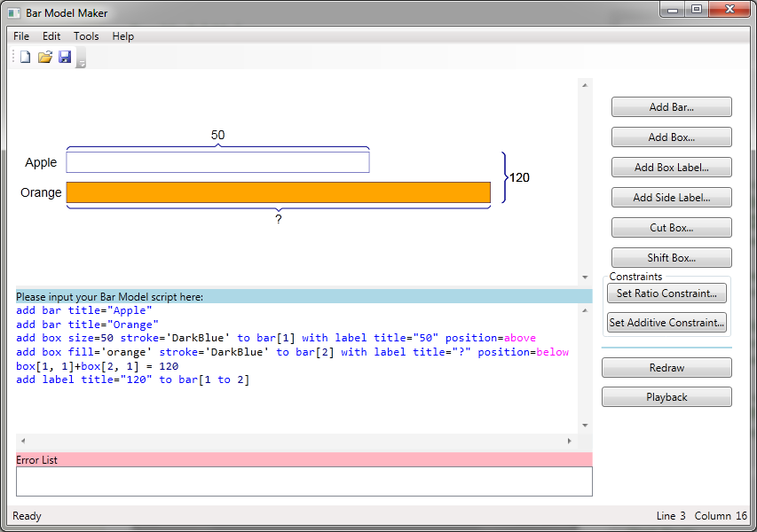This screenshot has height=532, width=757.
Task: Expand the toolbar overflow arrow
Action: (x=82, y=63)
